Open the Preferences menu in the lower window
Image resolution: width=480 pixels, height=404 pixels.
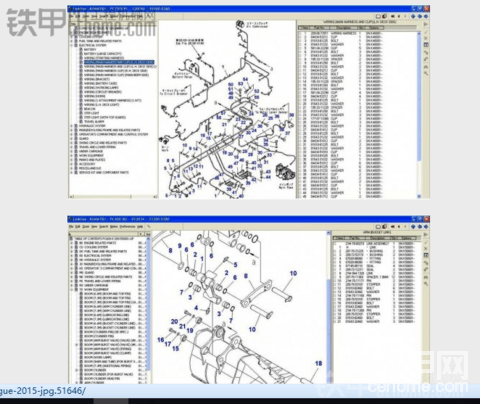[x=127, y=227]
